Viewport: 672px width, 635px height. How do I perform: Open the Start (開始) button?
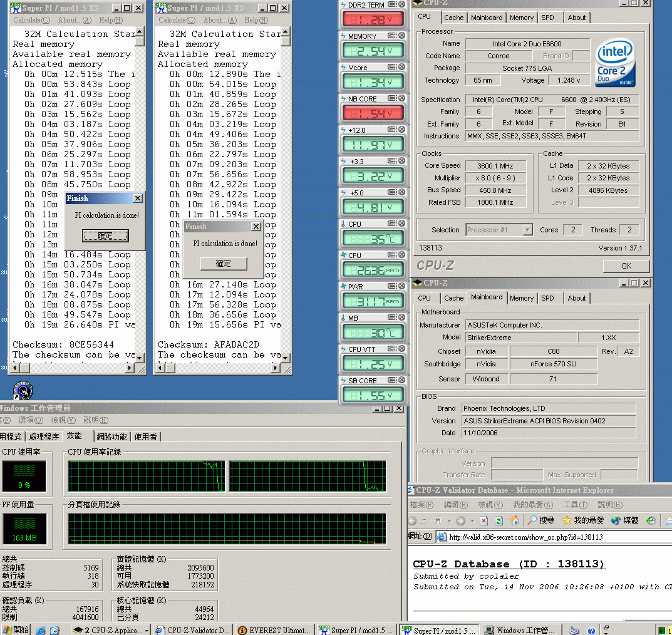(x=16, y=630)
